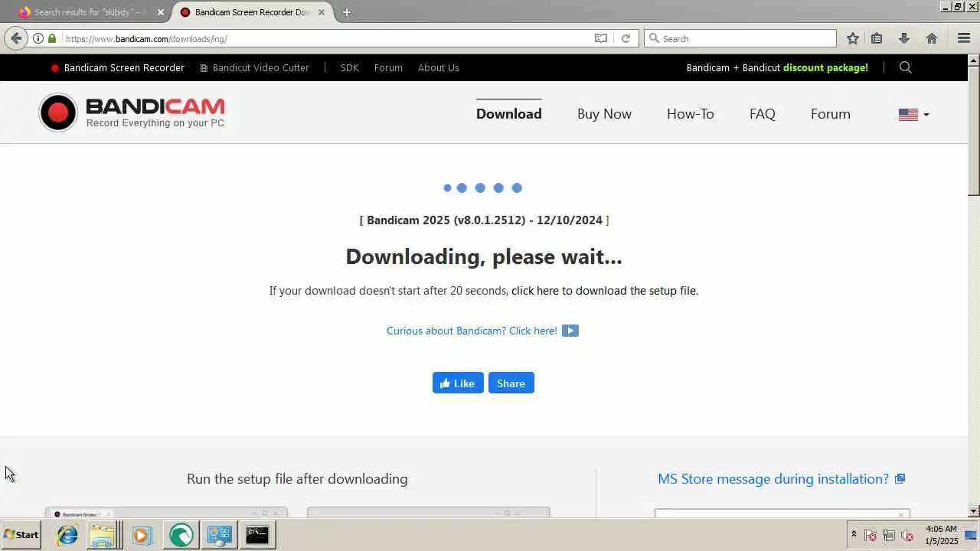
Task: Open Windows Media Player taskbar icon
Action: 142,535
